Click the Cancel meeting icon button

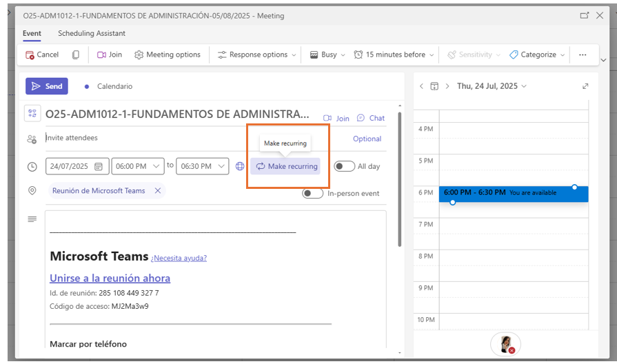pos(42,54)
